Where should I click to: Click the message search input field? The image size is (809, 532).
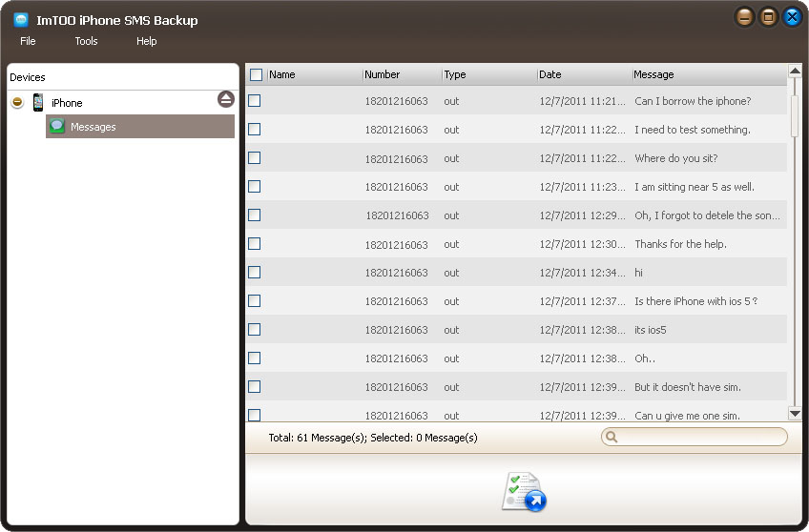pos(695,438)
